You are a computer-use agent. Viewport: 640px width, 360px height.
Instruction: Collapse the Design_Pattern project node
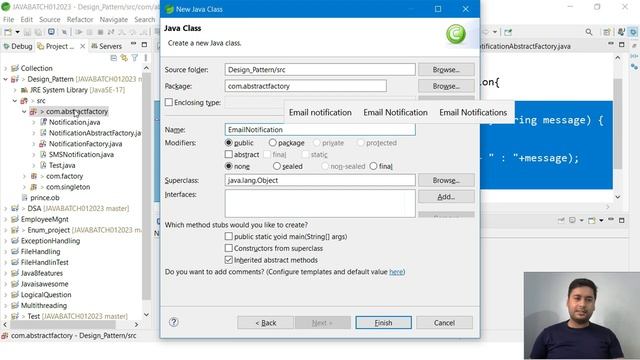coord(5,79)
